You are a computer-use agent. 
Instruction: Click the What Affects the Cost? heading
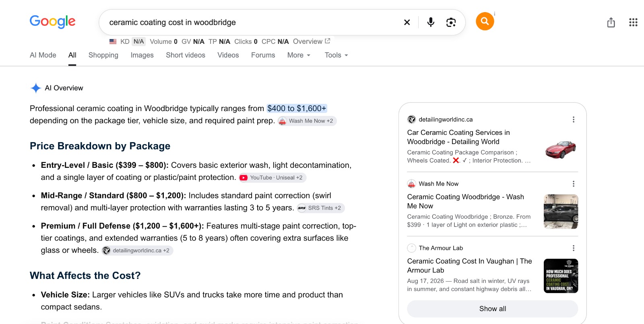(85, 276)
